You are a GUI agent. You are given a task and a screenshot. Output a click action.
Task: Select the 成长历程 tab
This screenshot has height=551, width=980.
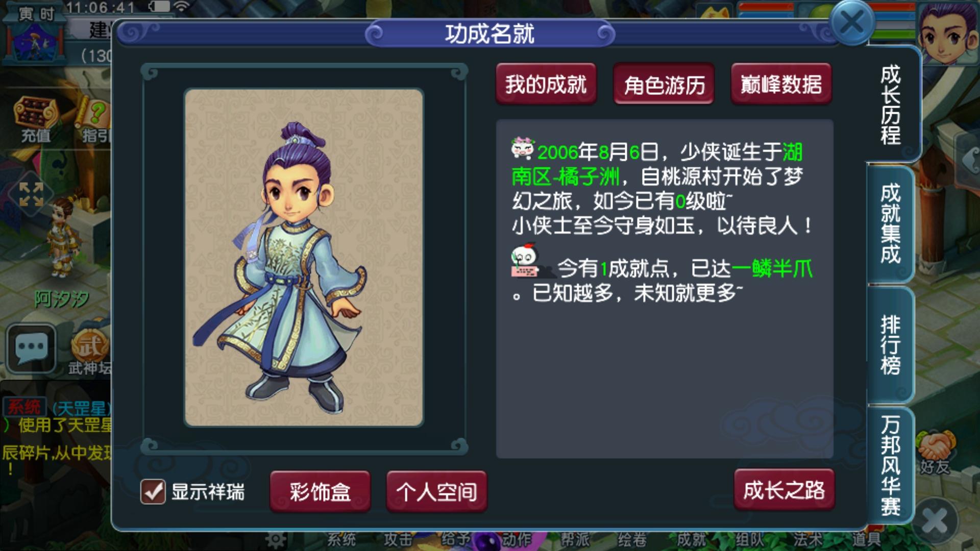[892, 105]
